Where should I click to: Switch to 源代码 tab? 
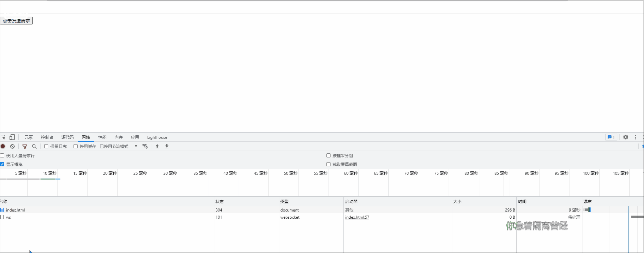(67, 137)
